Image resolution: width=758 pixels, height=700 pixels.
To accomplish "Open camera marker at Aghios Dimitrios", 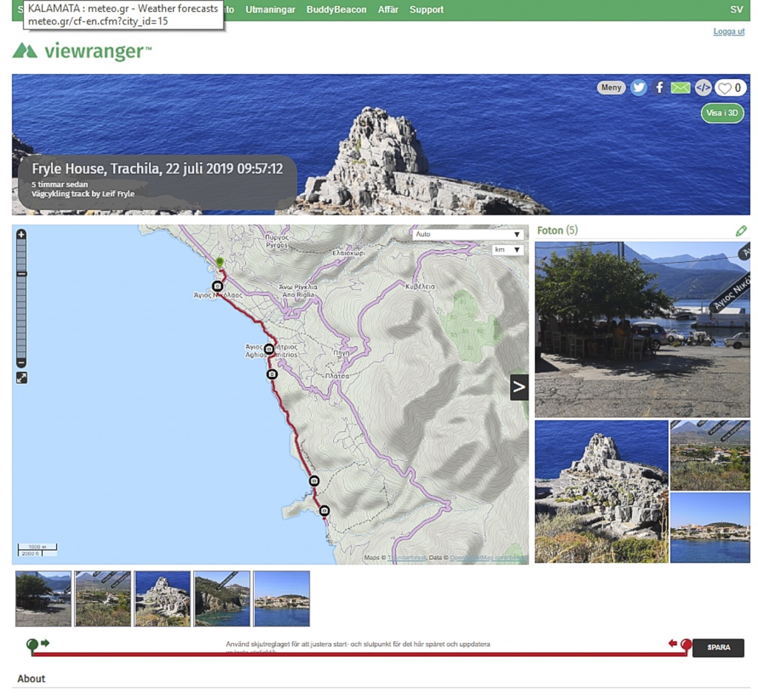I will [x=269, y=349].
